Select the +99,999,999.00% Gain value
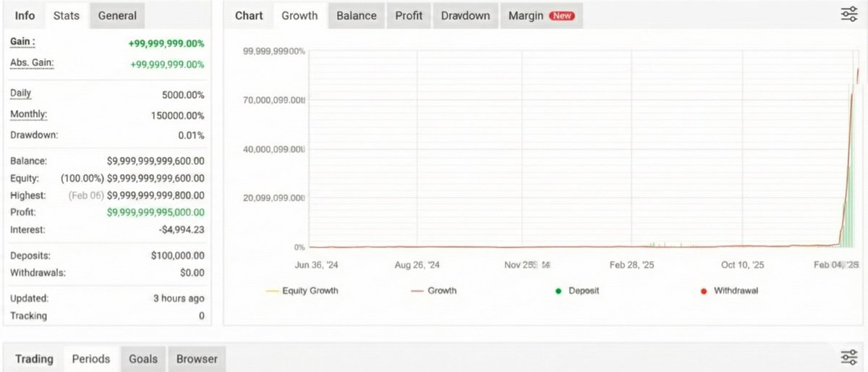Viewport: 868px width, 372px height. [x=166, y=43]
